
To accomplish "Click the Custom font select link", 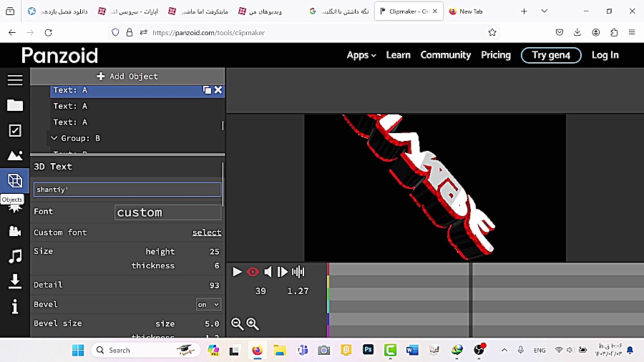I will [x=207, y=233].
